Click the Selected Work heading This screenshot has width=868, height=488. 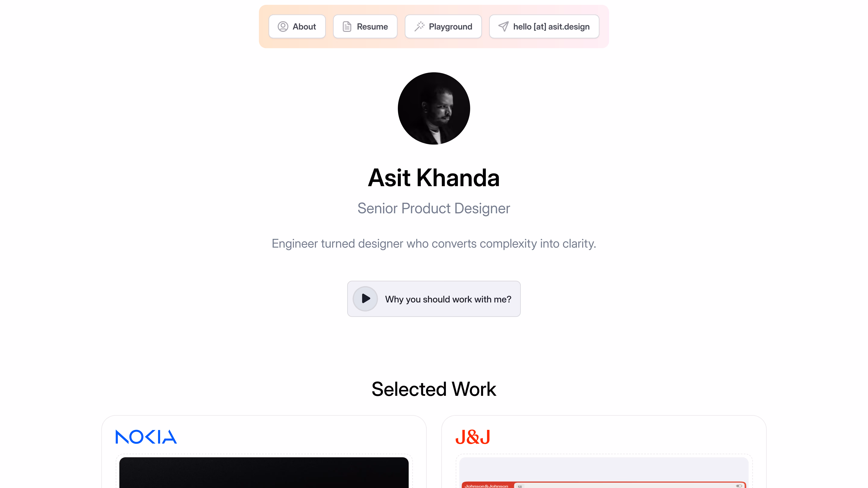434,389
